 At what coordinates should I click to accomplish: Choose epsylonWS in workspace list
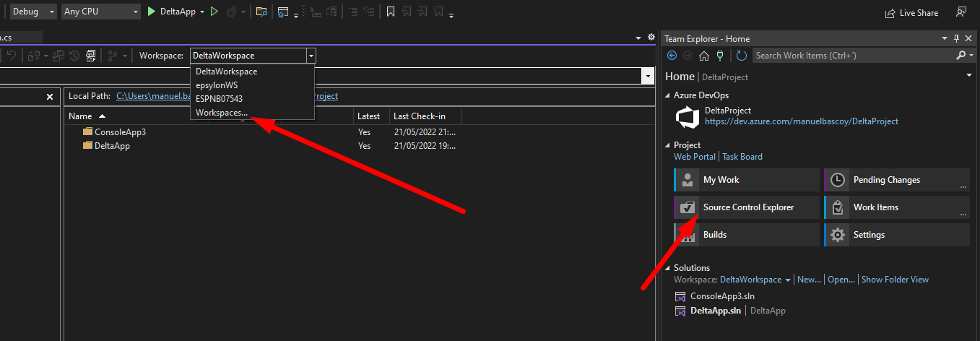click(x=217, y=85)
